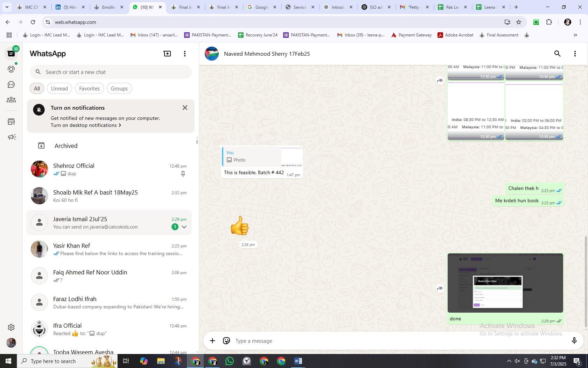Click the install app icon in address bar
This screenshot has width=588, height=368.
[x=507, y=22]
